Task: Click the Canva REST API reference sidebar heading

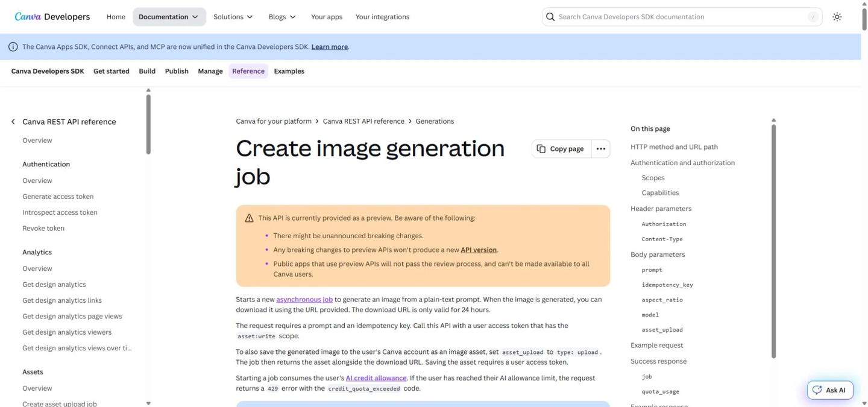Action: pos(69,122)
